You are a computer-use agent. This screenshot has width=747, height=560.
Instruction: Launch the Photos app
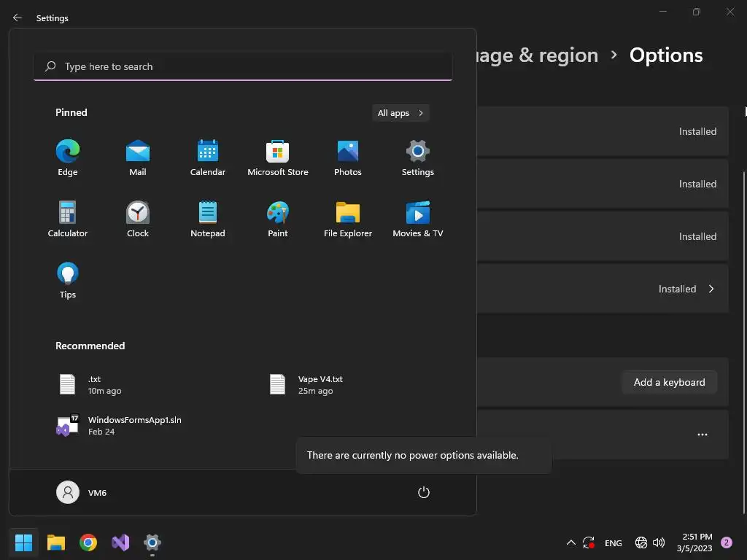click(348, 158)
